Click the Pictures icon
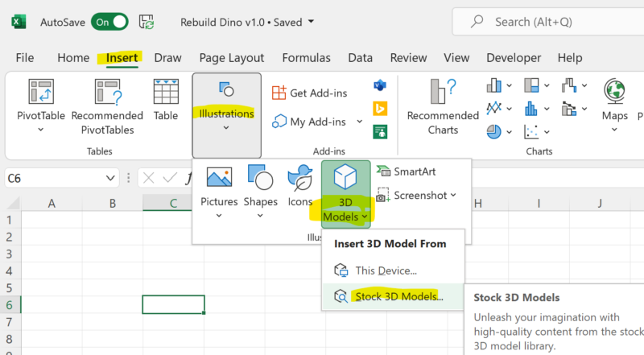 coord(219,177)
